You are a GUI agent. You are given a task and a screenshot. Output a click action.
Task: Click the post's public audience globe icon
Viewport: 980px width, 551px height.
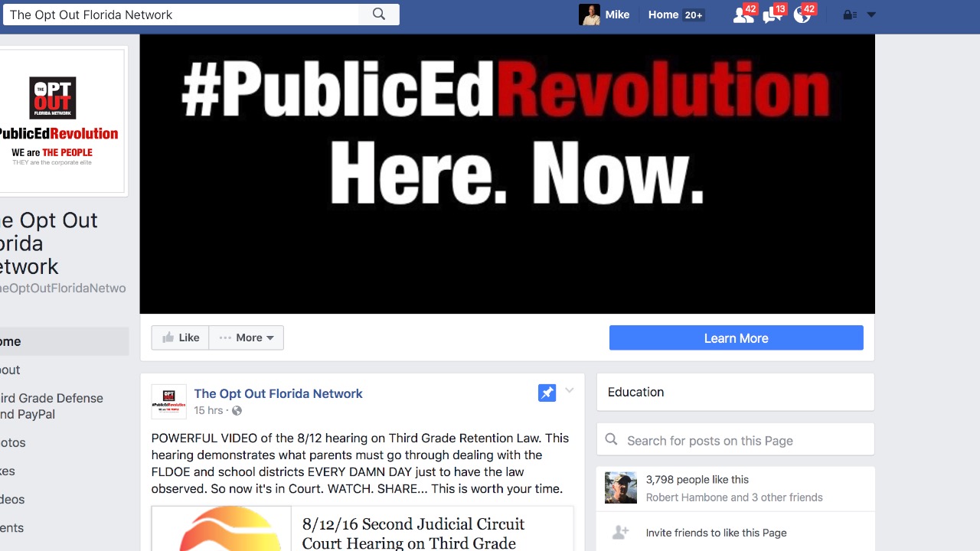pos(237,411)
